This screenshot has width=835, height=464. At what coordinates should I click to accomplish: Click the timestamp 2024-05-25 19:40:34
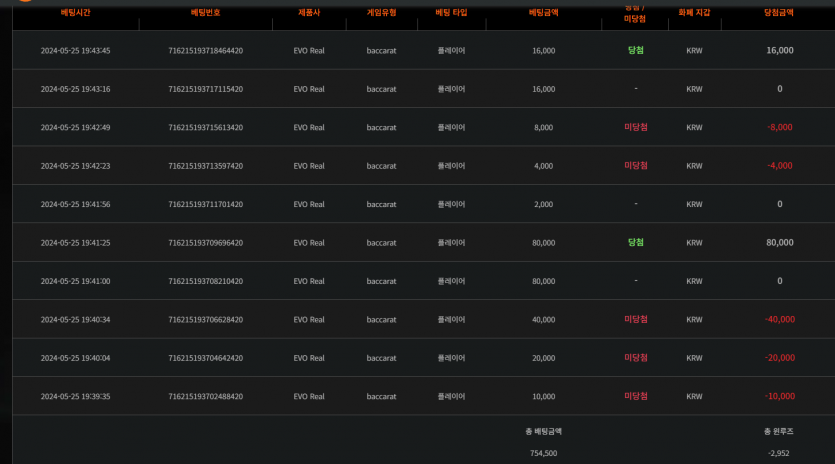[x=76, y=319]
